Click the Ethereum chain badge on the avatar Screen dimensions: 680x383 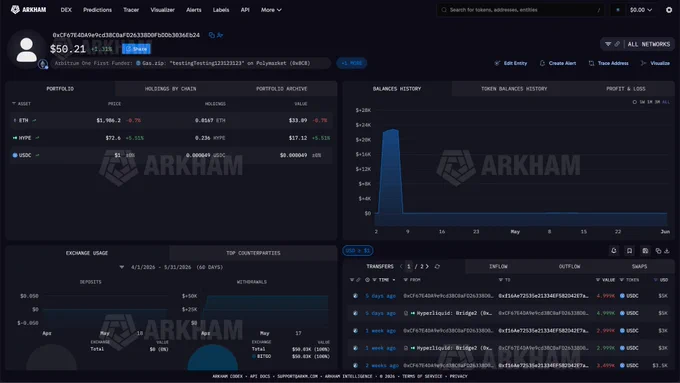42,64
